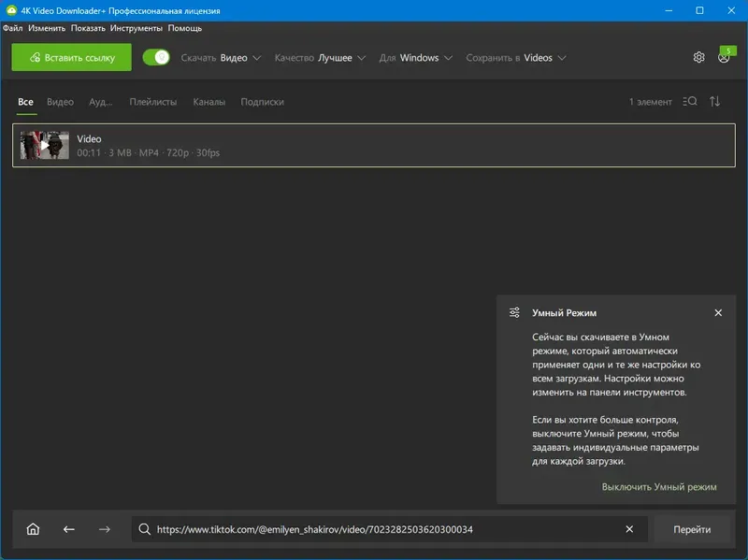Open the Показать menu
748x560 pixels.
pyautogui.click(x=88, y=28)
